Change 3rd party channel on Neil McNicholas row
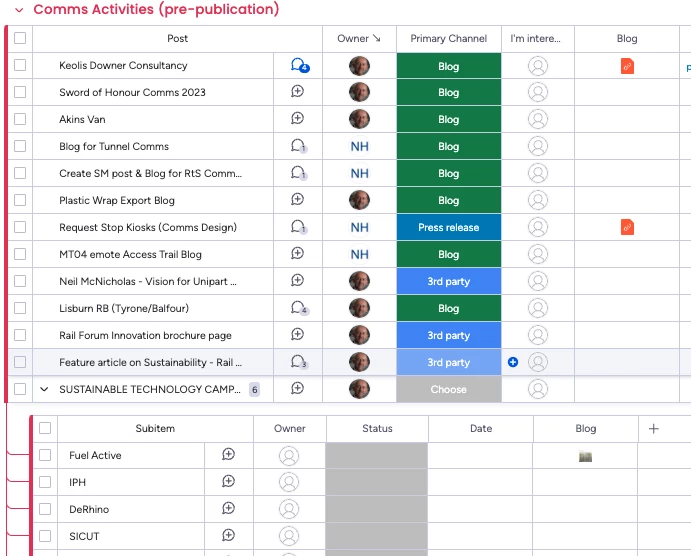 [449, 281]
